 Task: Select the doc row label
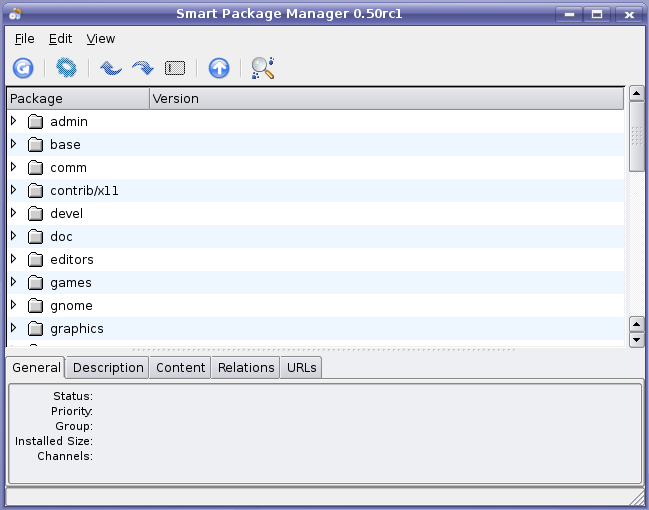pyautogui.click(x=61, y=236)
